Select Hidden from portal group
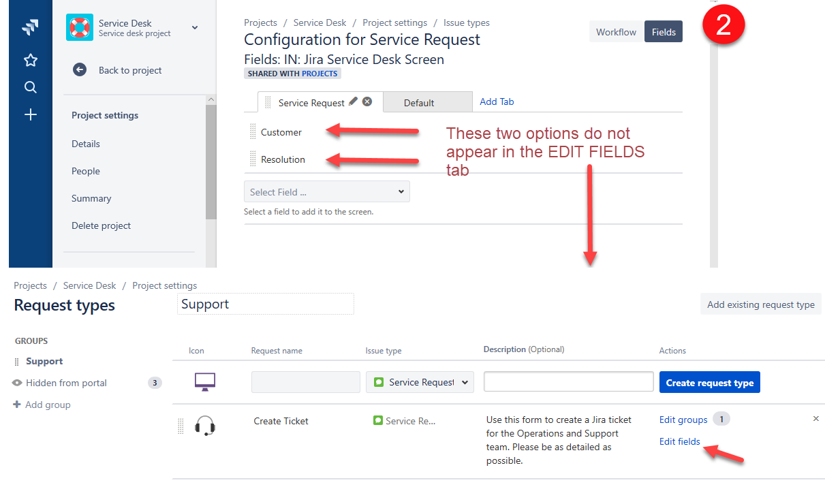 pyautogui.click(x=66, y=383)
